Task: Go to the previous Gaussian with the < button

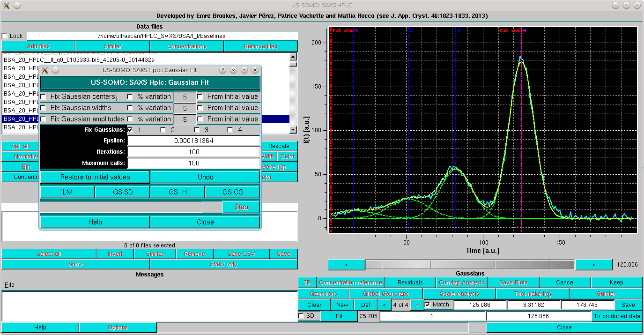Action: click(x=385, y=305)
